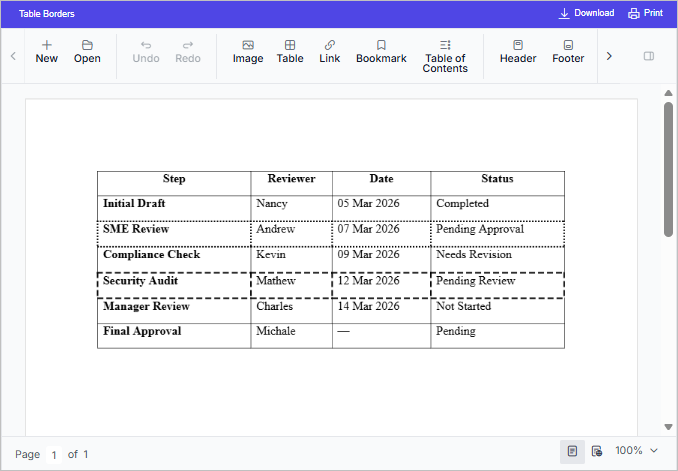The image size is (678, 471).
Task: Click the scrollbar down arrow
Action: tap(668, 427)
